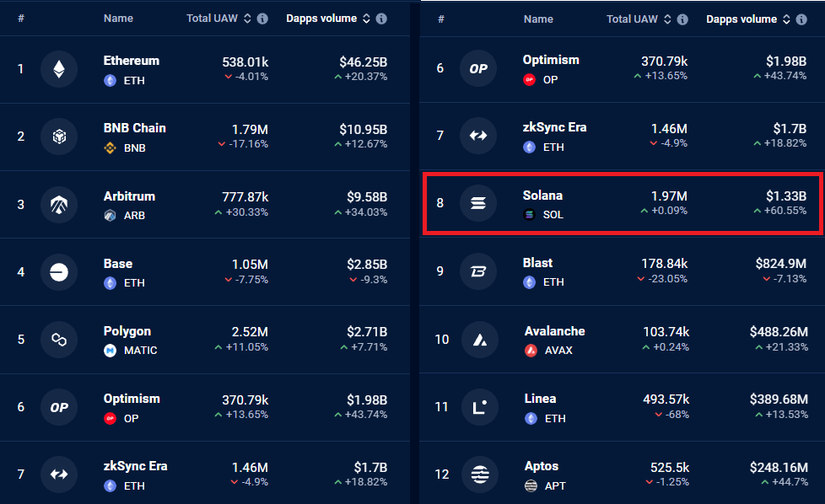Open the zkSync Era link in right table
This screenshot has height=504, width=825.
[x=554, y=127]
